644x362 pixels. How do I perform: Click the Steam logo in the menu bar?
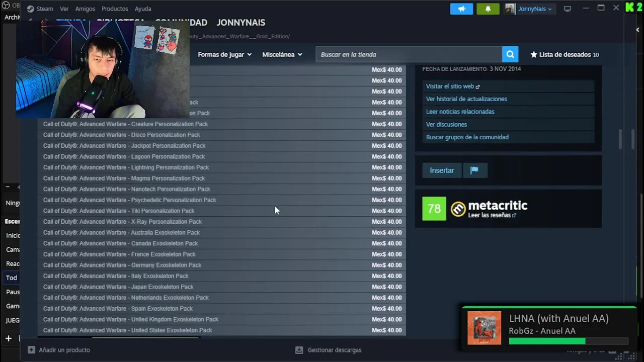[x=31, y=9]
